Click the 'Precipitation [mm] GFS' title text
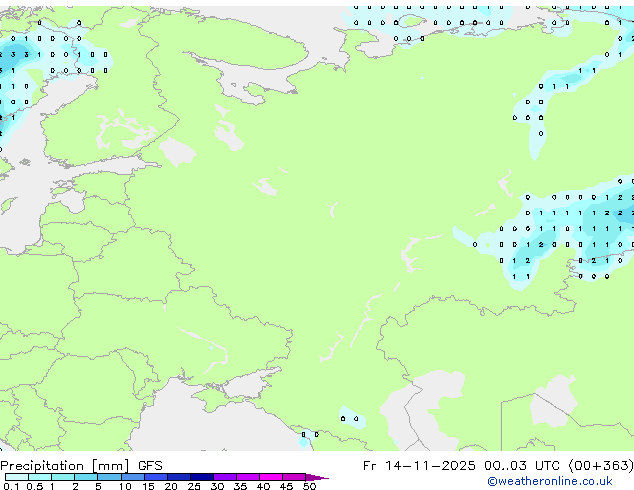 coord(81,466)
